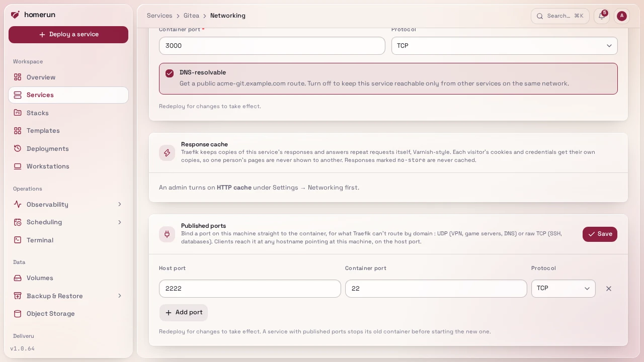The height and width of the screenshot is (362, 644).
Task: Remove the 2222 port mapping row
Action: click(609, 289)
